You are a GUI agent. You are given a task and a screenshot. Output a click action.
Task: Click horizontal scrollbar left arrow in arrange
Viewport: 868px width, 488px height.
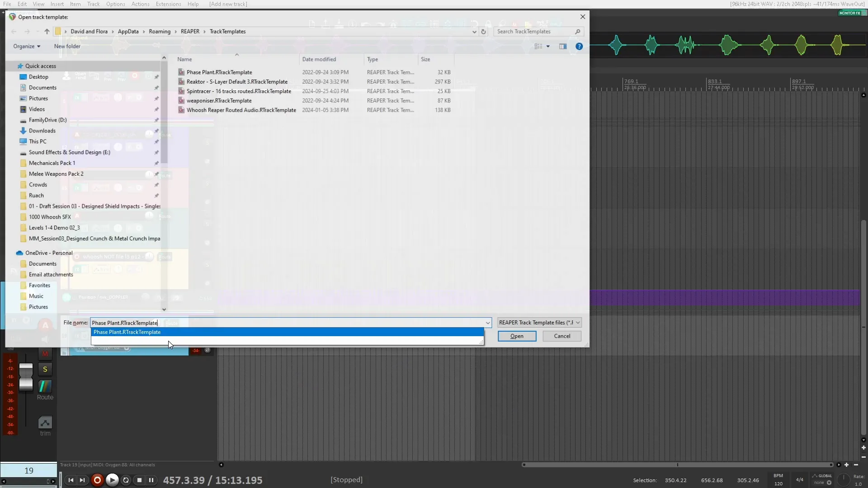(x=221, y=465)
